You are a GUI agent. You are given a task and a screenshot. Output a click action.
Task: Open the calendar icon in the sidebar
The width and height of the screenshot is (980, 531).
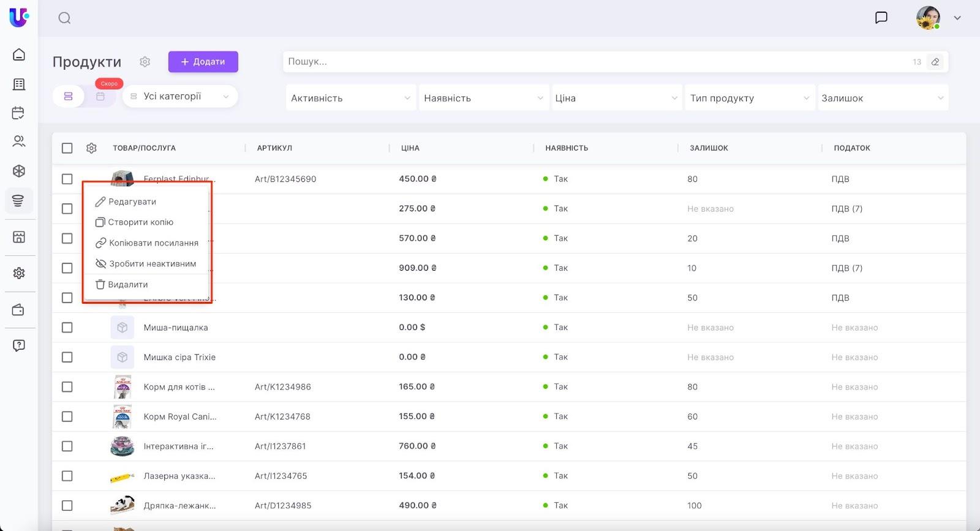point(19,113)
